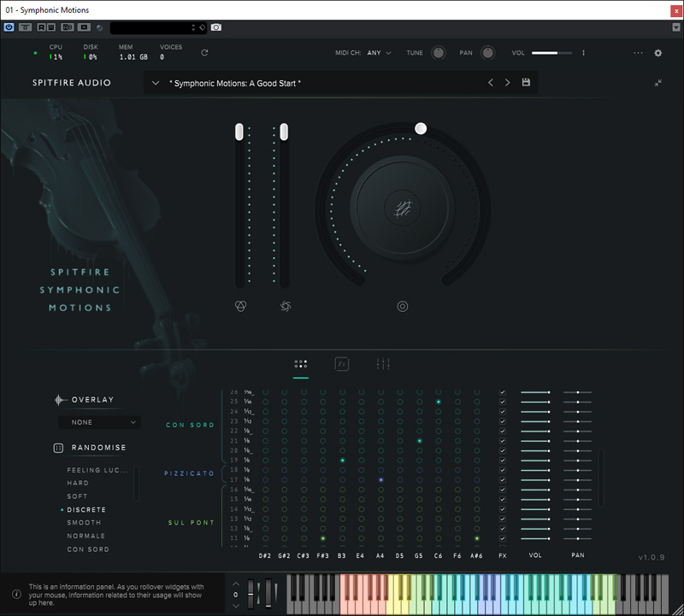Open the Overlay NONE dropdown
The width and height of the screenshot is (684, 616).
coord(100,422)
